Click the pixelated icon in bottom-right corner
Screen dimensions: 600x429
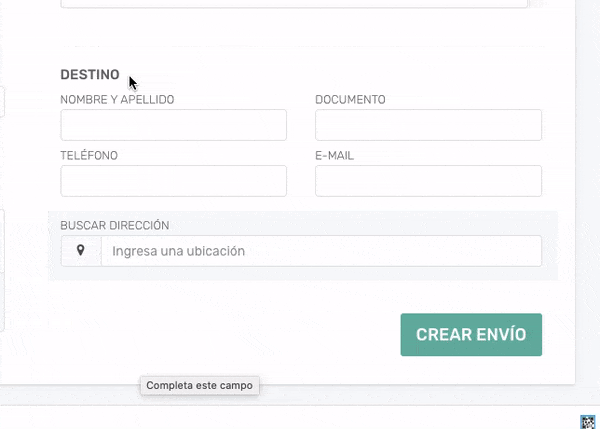point(589,421)
